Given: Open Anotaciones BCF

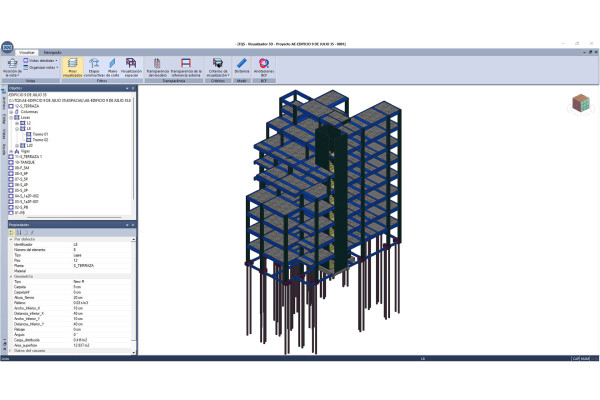Looking at the screenshot, I should coord(264,67).
